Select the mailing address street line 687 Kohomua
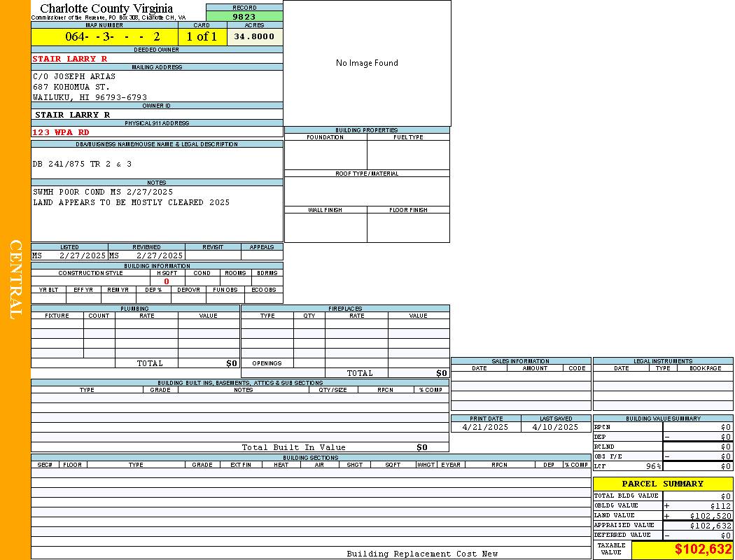The height and width of the screenshot is (560, 735). [x=71, y=87]
